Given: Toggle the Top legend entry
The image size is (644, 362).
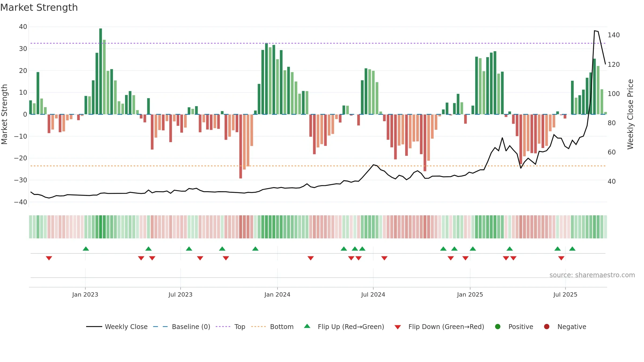Looking at the screenshot, I should pyautogui.click(x=230, y=327).
